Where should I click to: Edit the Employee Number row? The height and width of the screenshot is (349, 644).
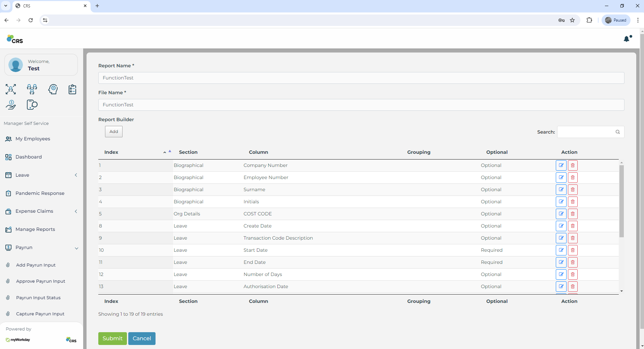click(x=561, y=177)
